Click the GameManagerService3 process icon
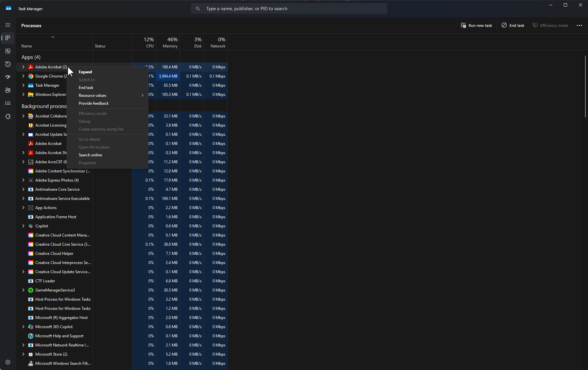The image size is (588, 370). point(31,290)
